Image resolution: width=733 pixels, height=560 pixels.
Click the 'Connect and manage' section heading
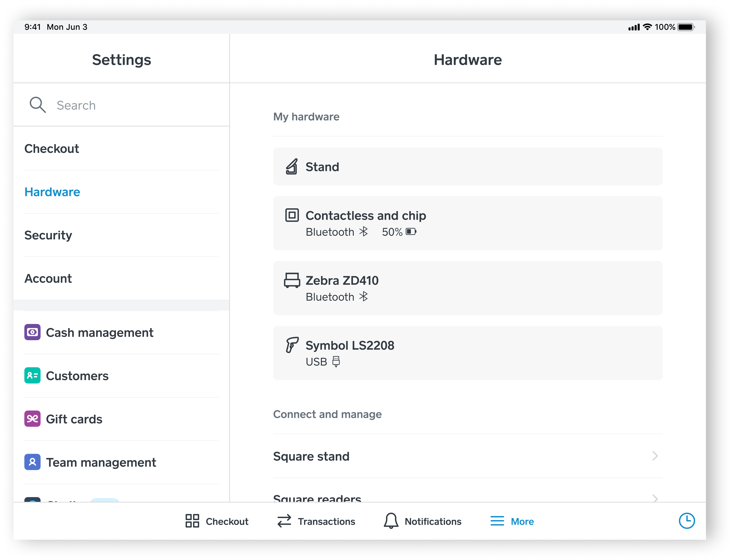coord(327,414)
